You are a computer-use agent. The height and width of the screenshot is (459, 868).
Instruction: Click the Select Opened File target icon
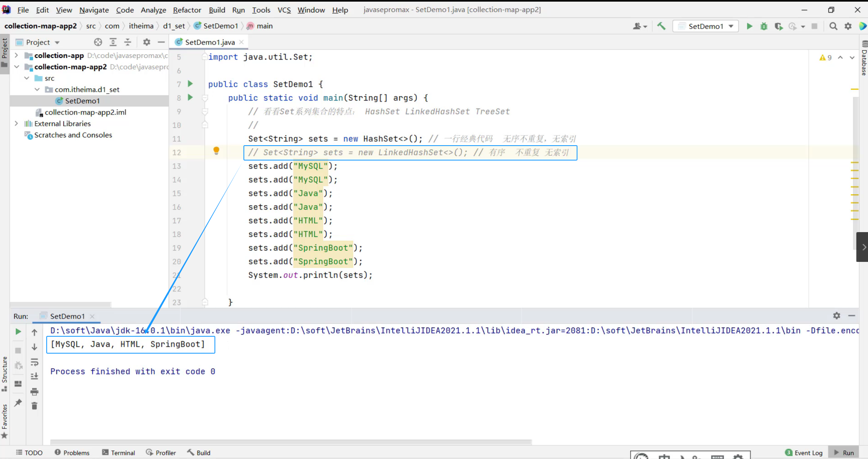coord(98,42)
